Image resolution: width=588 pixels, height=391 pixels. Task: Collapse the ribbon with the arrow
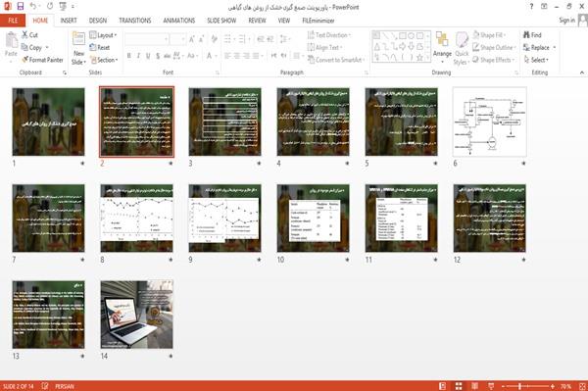tap(581, 73)
